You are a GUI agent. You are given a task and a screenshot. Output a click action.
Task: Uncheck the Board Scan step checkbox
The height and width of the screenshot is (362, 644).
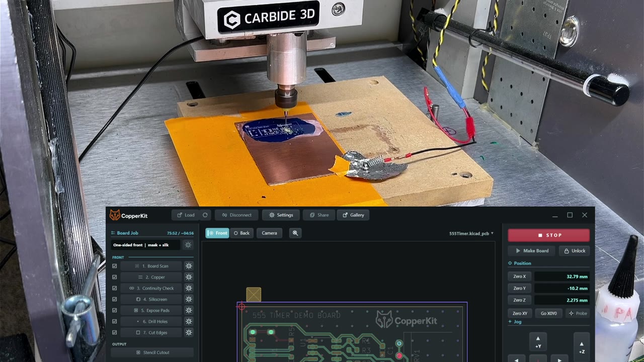pos(115,266)
